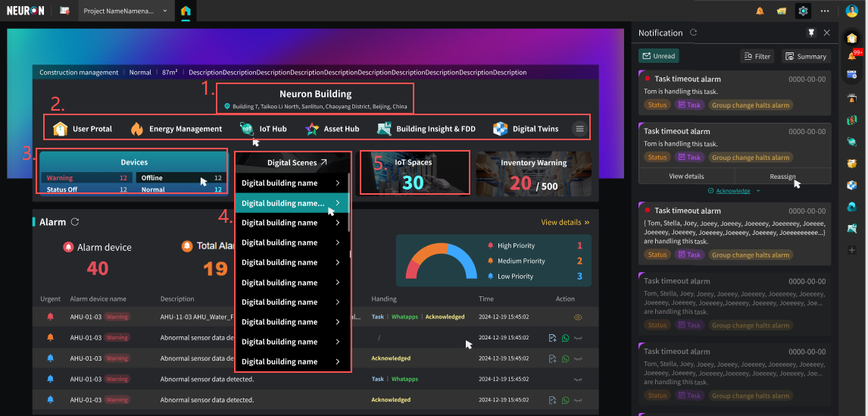Expand the Acknowledge dropdown arrow

[758, 191]
